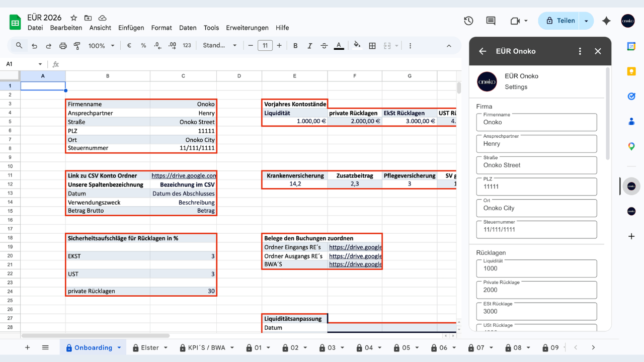Open version history clock icon
This screenshot has width=644, height=362.
pyautogui.click(x=468, y=21)
